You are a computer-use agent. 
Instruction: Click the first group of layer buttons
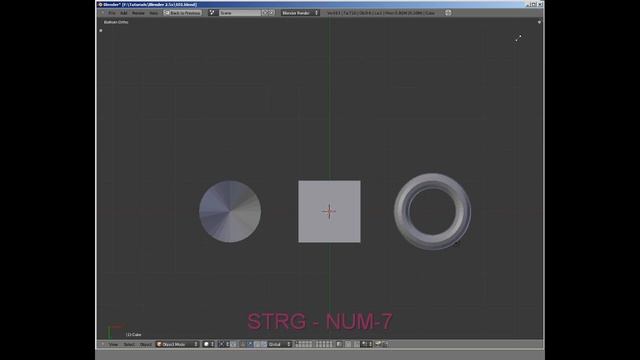tap(304, 344)
